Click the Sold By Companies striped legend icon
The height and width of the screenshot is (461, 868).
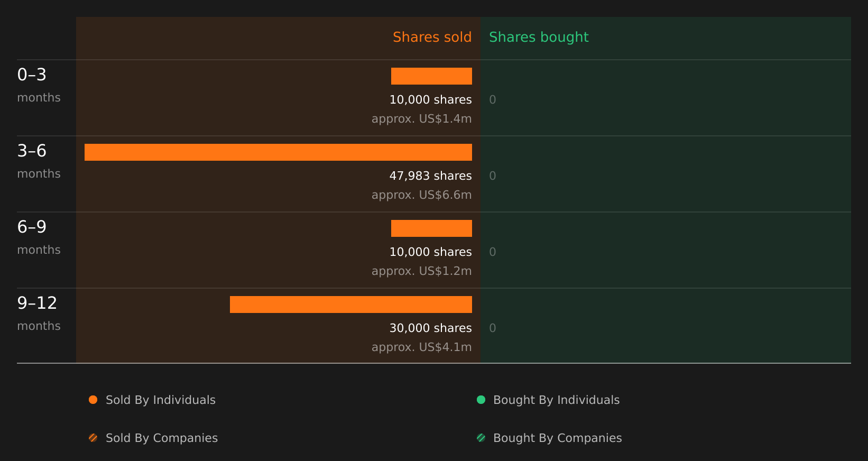click(93, 438)
